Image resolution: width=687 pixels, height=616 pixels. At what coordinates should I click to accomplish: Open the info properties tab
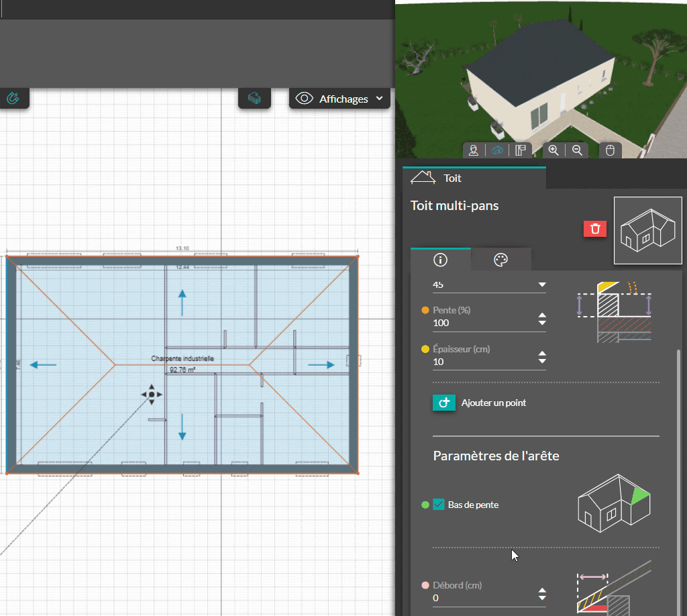[441, 260]
